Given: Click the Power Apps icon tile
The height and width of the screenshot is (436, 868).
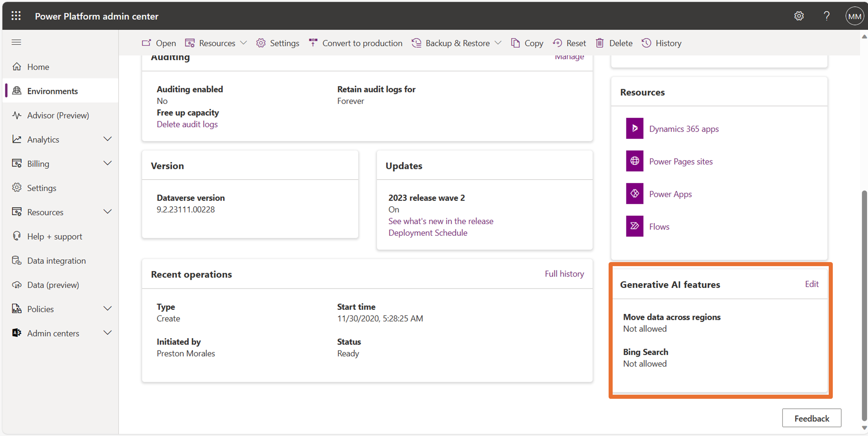Looking at the screenshot, I should 634,194.
